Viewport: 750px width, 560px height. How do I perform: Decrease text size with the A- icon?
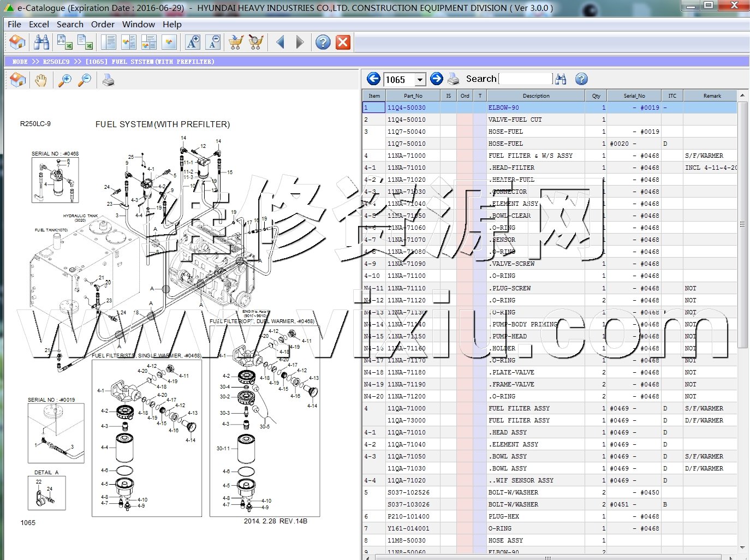pos(213,42)
